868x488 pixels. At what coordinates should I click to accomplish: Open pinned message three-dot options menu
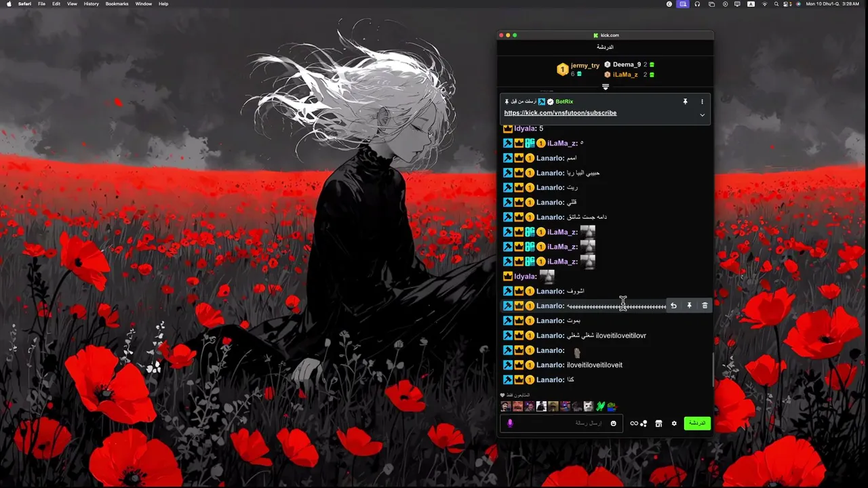[702, 102]
